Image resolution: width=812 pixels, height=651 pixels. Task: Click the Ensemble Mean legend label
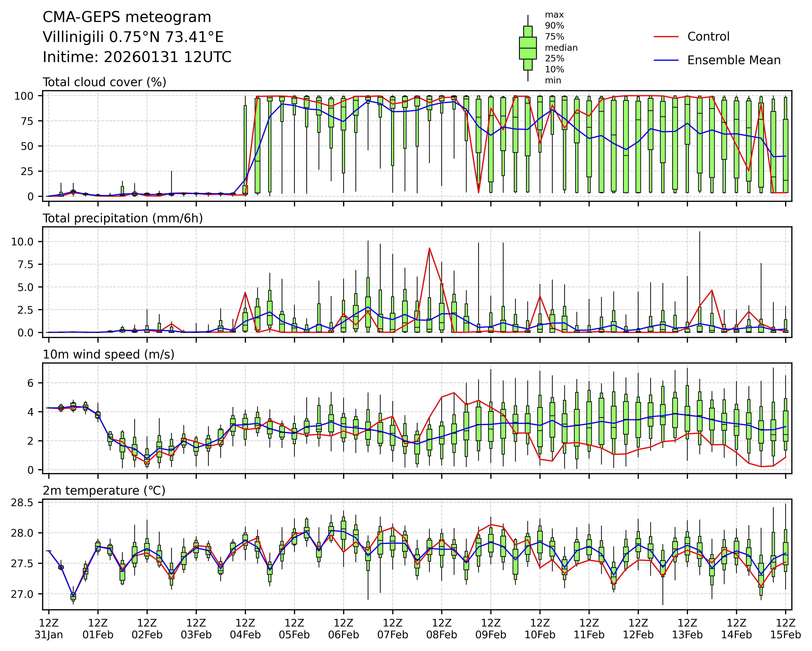coord(734,60)
